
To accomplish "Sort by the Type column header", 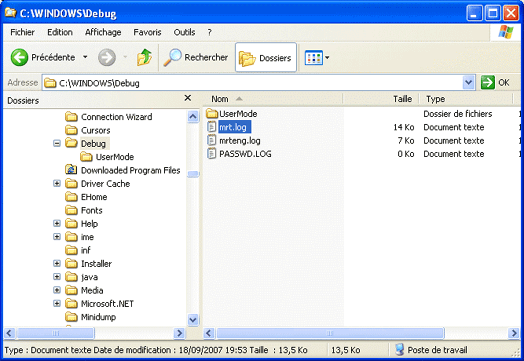I will (x=466, y=99).
